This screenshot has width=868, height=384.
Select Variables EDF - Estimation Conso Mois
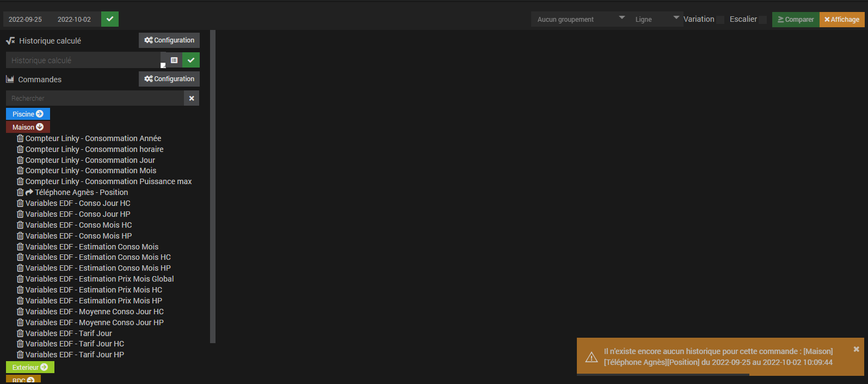tap(92, 247)
